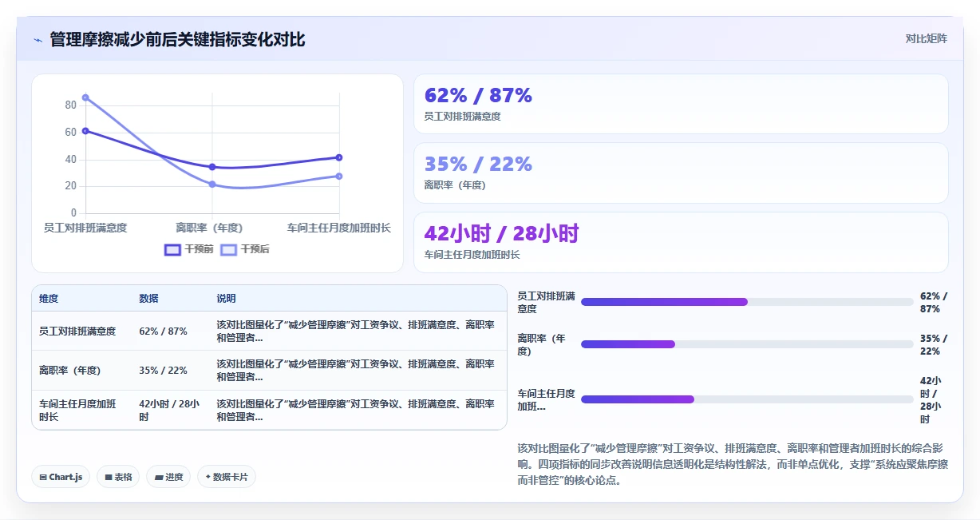Click the Chart.js tag chip
This screenshot has width=980, height=520.
(61, 477)
